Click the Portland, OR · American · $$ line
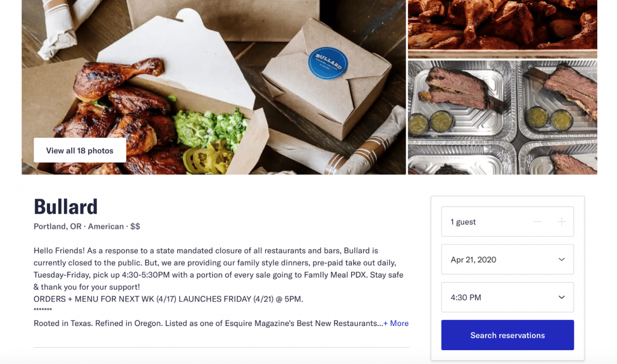617x364 pixels. coord(87,226)
